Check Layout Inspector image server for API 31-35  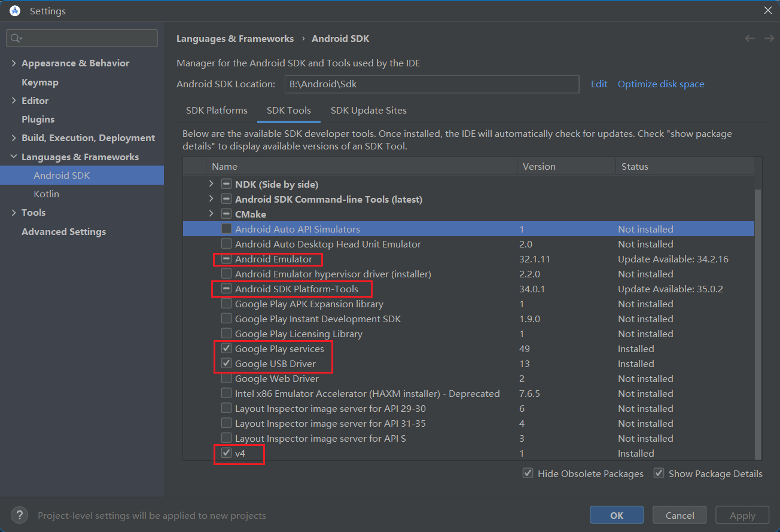[226, 423]
